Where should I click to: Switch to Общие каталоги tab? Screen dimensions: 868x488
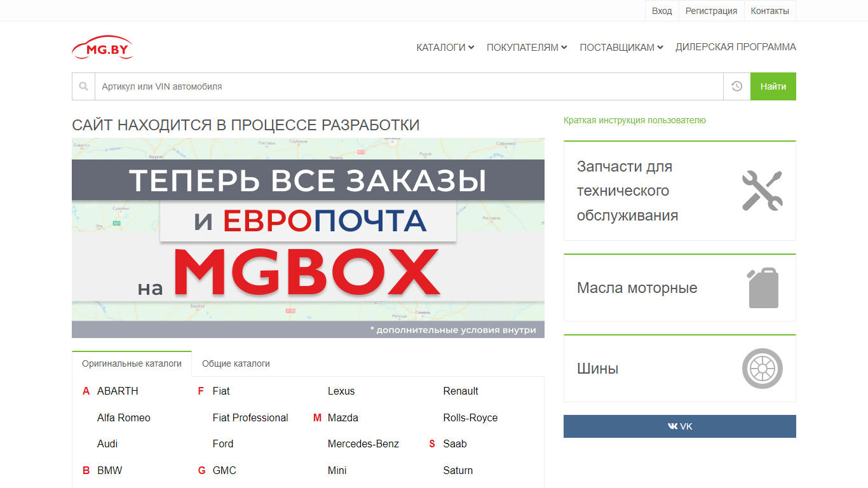tap(236, 364)
